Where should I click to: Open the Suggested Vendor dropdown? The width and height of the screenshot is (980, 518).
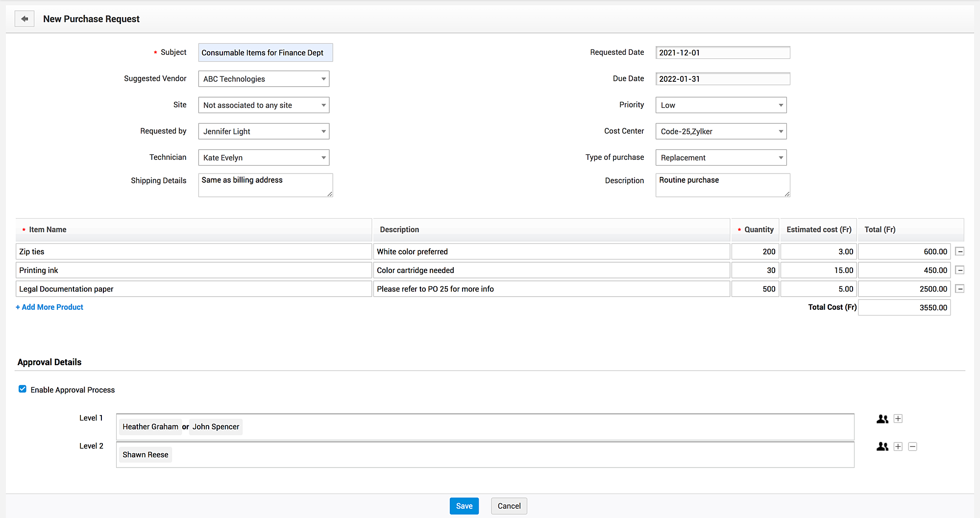tap(264, 79)
